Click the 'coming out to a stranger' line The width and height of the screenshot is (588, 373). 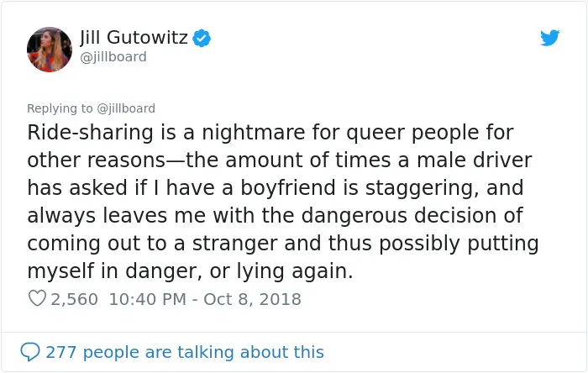(x=283, y=243)
